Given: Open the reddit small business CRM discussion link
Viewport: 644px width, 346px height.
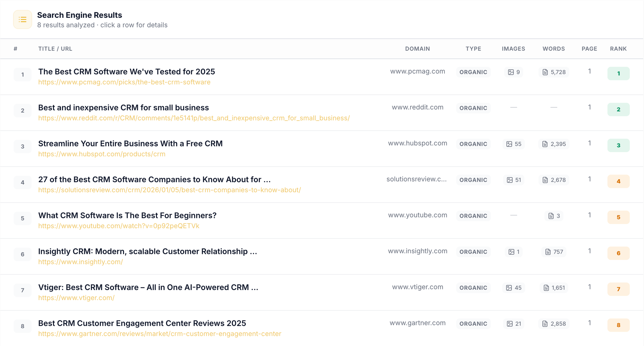Looking at the screenshot, I should point(194,118).
